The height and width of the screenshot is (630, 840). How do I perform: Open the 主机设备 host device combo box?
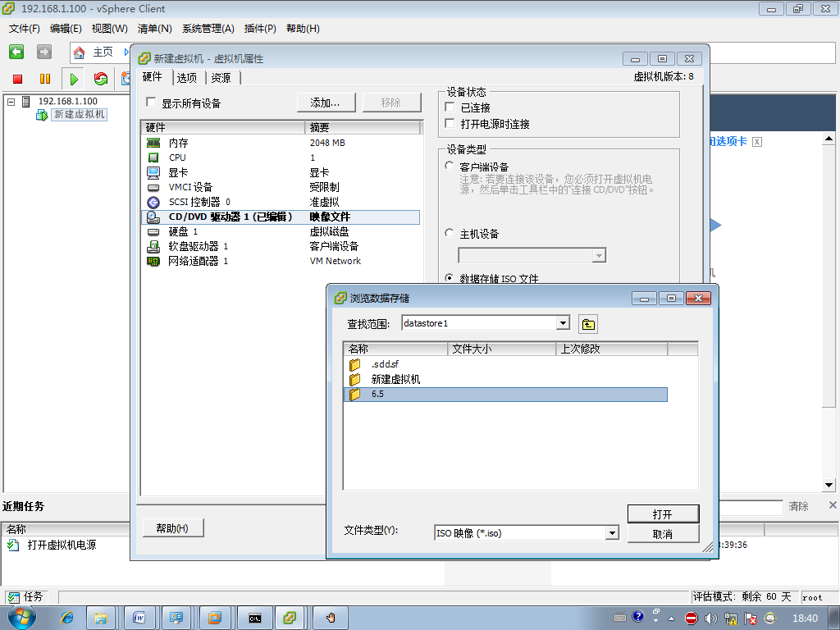pos(532,256)
